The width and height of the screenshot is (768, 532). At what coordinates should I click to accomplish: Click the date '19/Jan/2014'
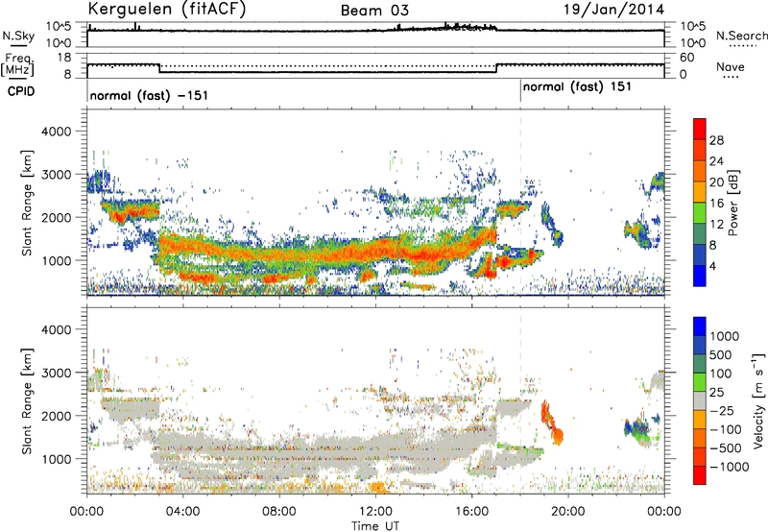coord(613,10)
